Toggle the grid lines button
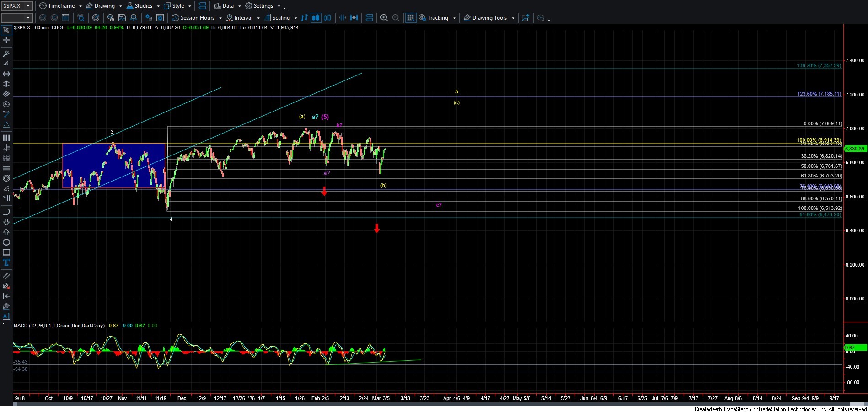 [411, 18]
